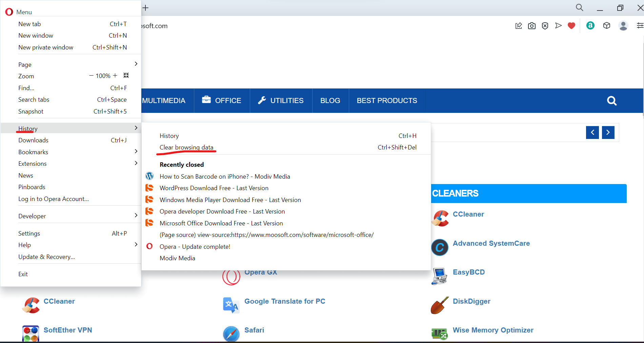
Task: Expand the Page submenu
Action: (x=136, y=64)
